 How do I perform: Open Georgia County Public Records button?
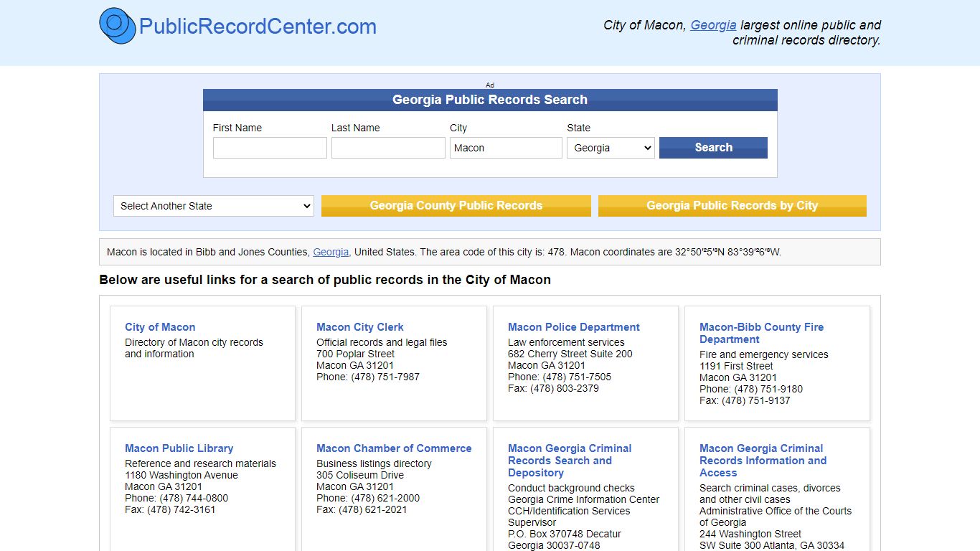pos(456,206)
